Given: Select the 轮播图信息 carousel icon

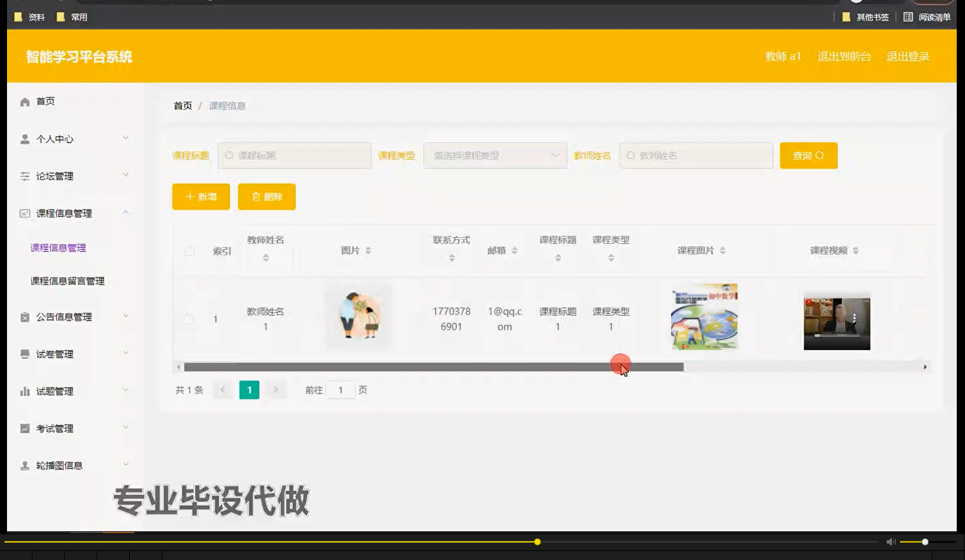Looking at the screenshot, I should [x=24, y=465].
